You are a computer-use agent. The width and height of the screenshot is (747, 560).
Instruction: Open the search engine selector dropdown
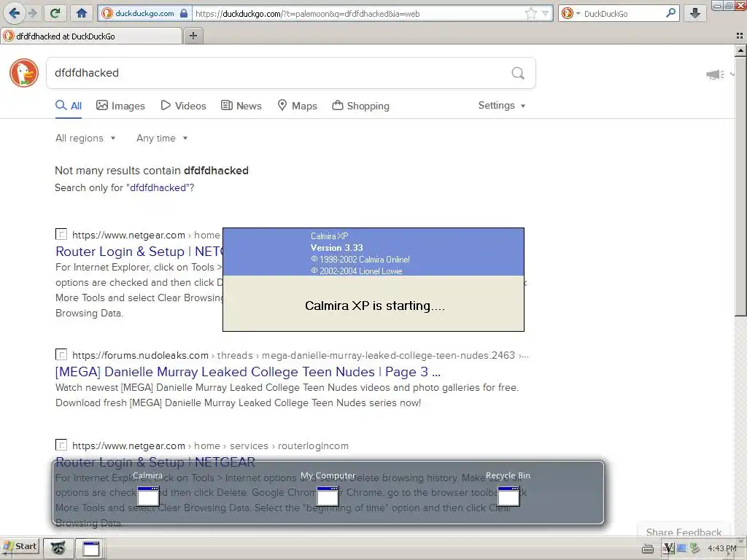(x=570, y=13)
